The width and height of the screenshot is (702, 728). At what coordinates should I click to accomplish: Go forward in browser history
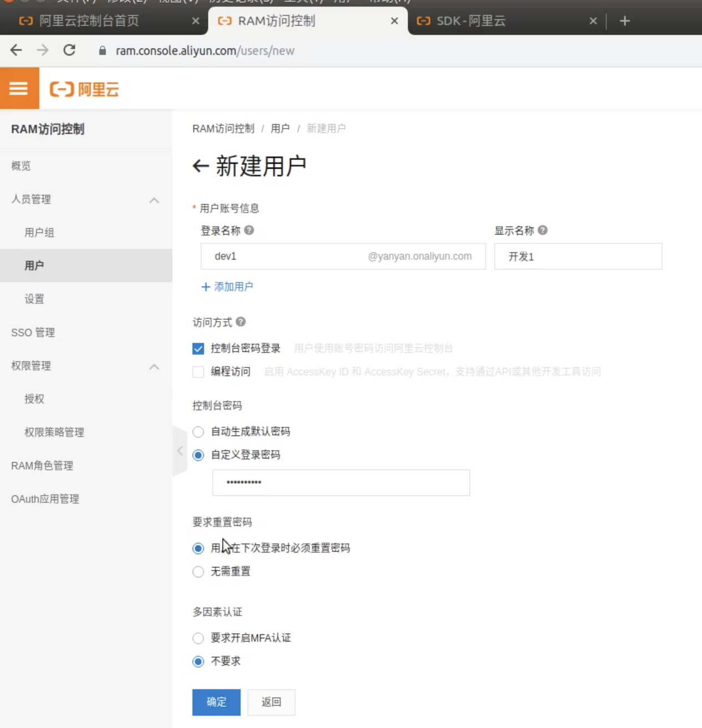tap(43, 50)
